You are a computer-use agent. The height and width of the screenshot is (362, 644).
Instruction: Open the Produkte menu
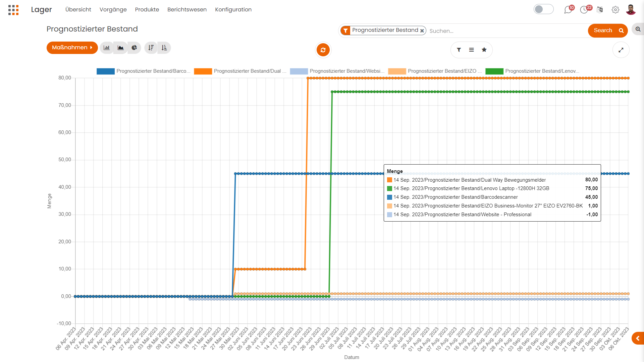pos(147,9)
